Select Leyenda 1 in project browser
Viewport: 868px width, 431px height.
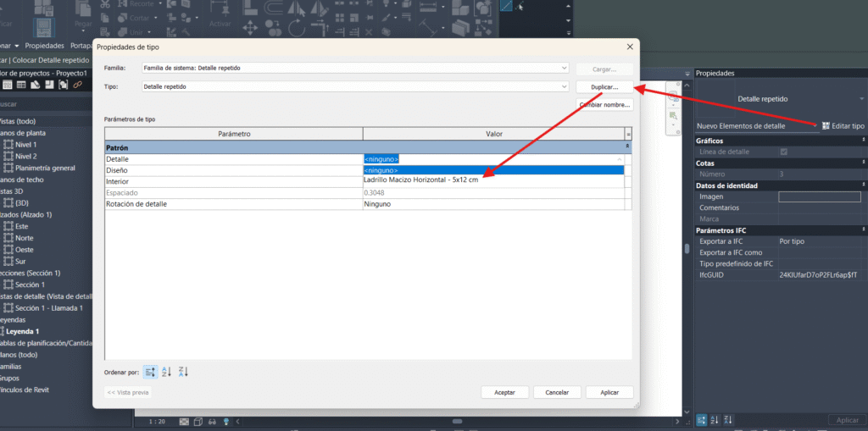tap(23, 331)
